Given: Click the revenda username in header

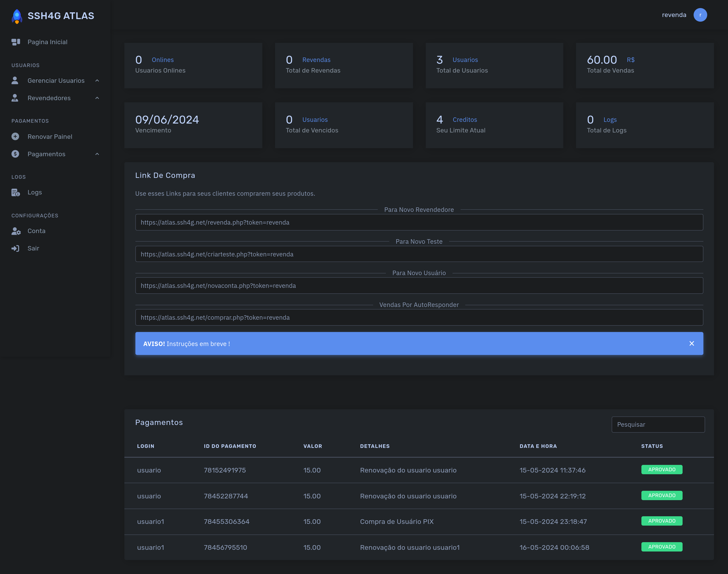Looking at the screenshot, I should (x=674, y=15).
